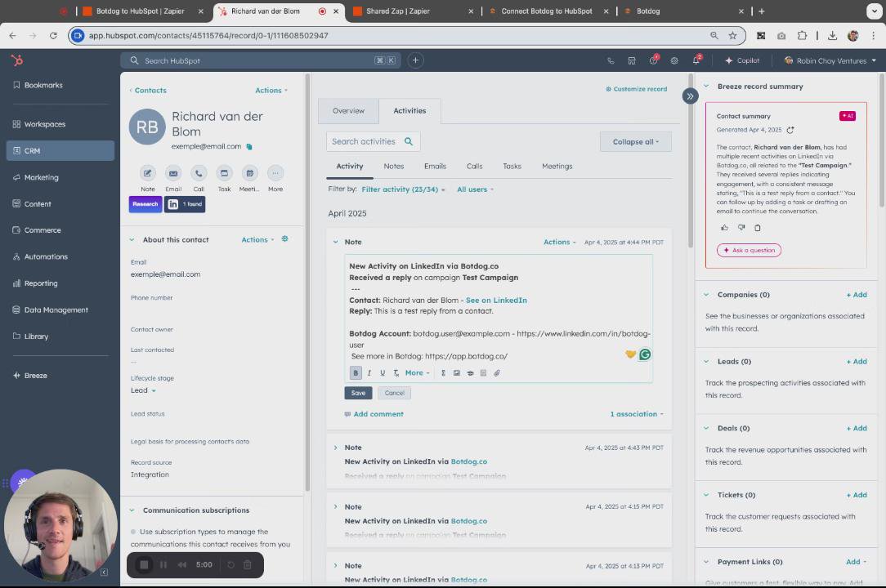The width and height of the screenshot is (886, 588).
Task: Switch to the Overview tab
Action: 348,111
